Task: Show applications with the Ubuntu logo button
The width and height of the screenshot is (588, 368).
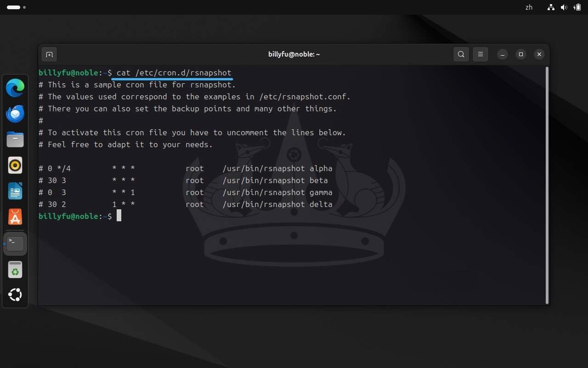Action: point(15,295)
